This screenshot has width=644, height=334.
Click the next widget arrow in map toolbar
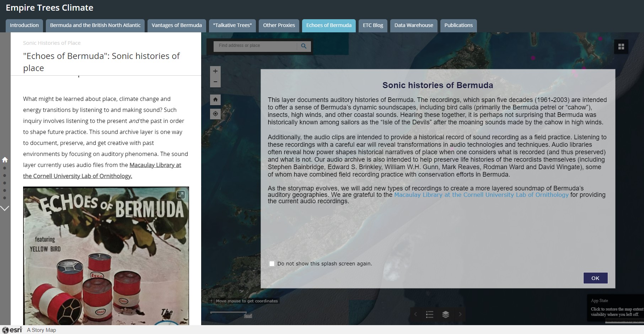pos(460,314)
